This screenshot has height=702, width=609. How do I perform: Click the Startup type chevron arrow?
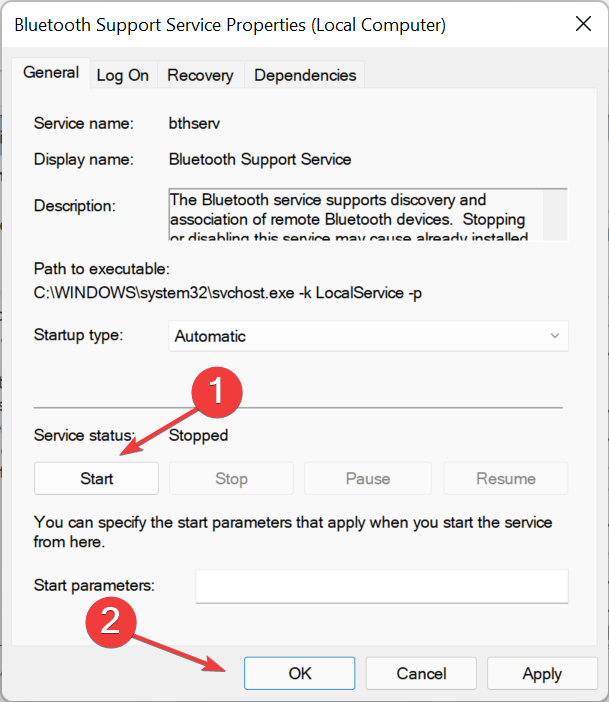pyautogui.click(x=555, y=336)
